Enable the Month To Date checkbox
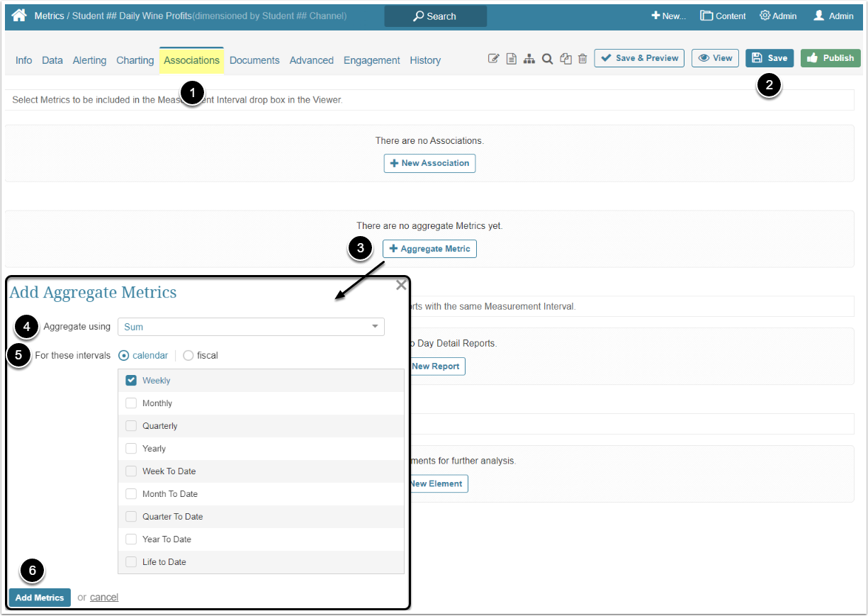Image resolution: width=868 pixels, height=616 pixels. (x=131, y=494)
